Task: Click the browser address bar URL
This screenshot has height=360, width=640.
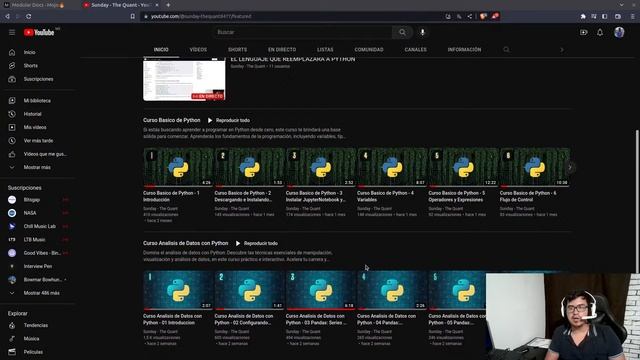Action: pos(201,16)
